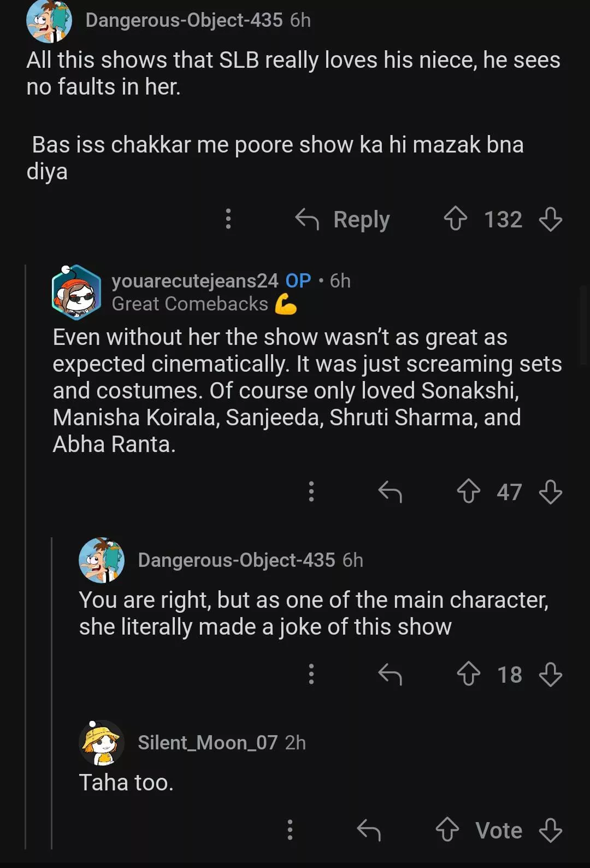Open more options on Silent_Moon_07's comment
Screen dimensions: 590x868
pyautogui.click(x=290, y=830)
